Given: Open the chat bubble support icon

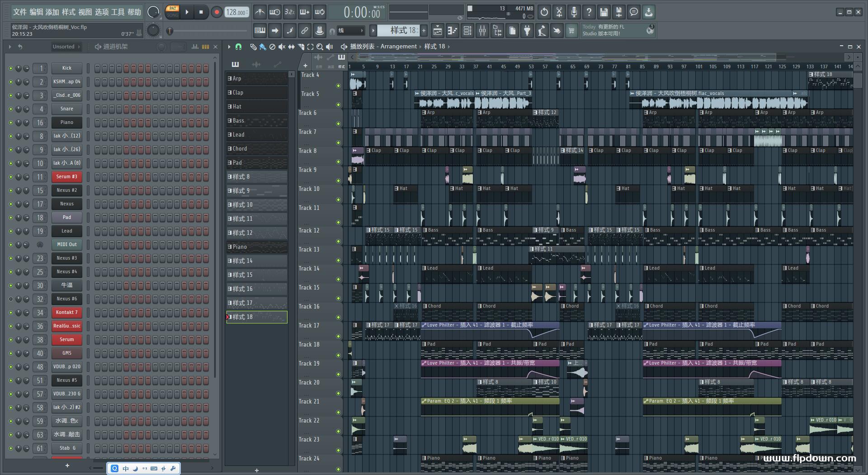Looking at the screenshot, I should click(634, 12).
